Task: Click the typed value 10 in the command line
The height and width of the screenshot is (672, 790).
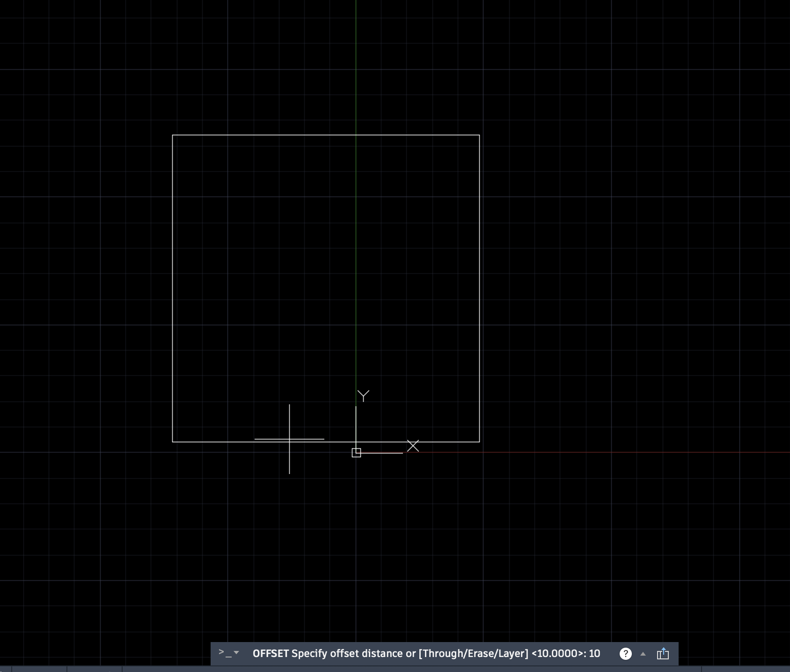Action: (594, 653)
